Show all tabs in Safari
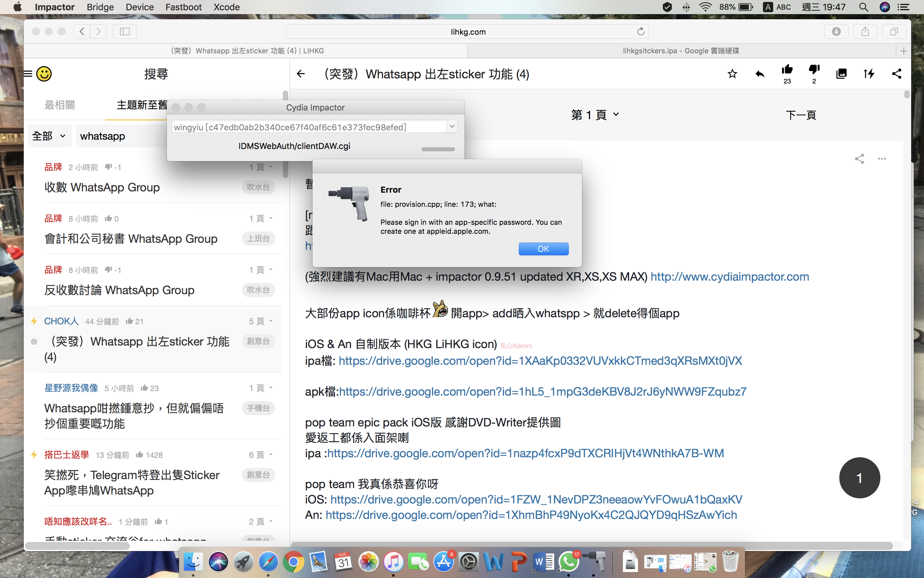 pos(894,31)
